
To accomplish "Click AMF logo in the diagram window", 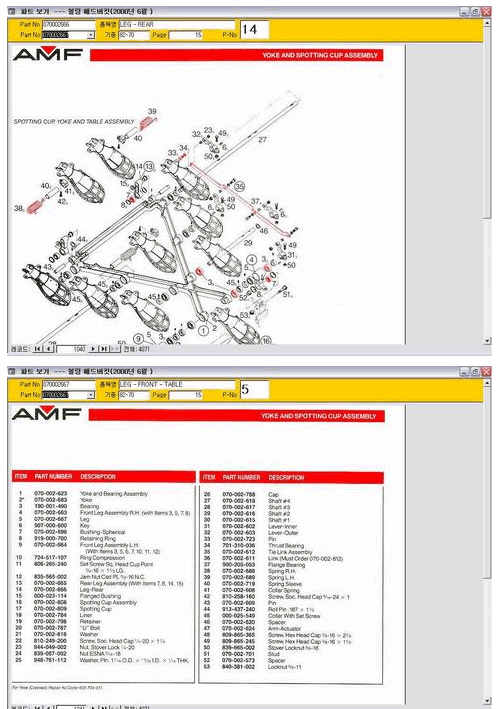I will pyautogui.click(x=48, y=55).
